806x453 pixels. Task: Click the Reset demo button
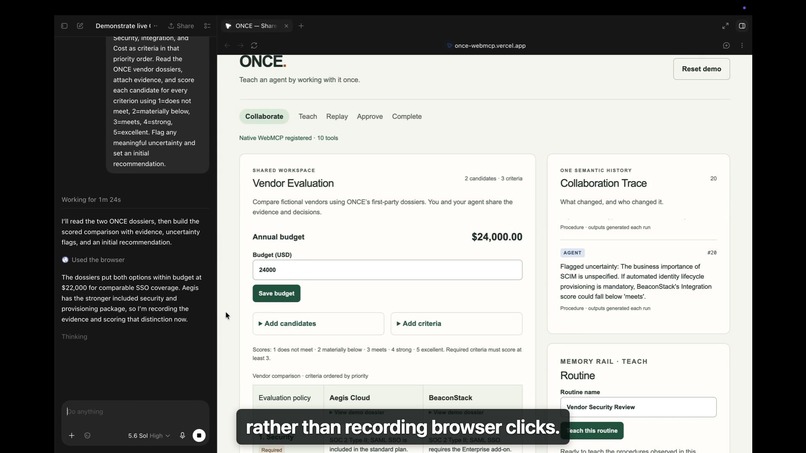click(x=701, y=69)
